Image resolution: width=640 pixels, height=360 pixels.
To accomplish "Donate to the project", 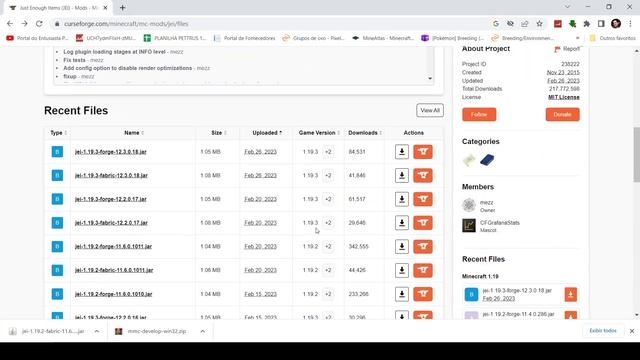I will click(x=562, y=114).
